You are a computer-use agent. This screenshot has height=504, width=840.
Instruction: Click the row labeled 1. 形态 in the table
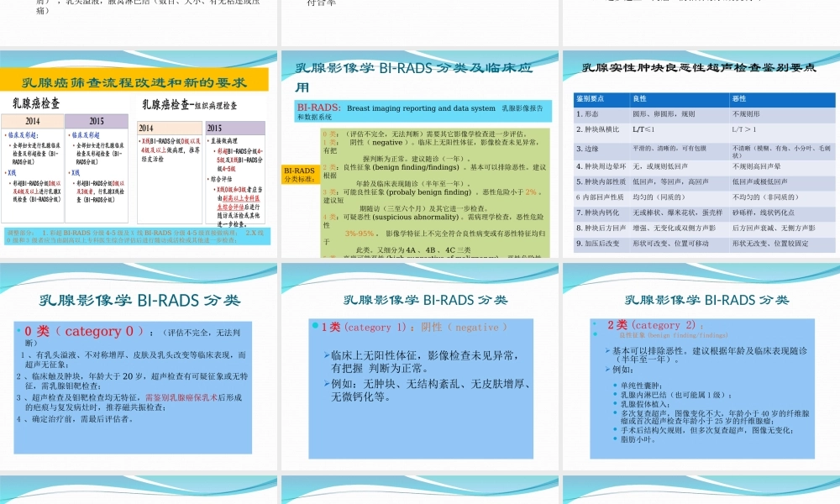(588, 113)
